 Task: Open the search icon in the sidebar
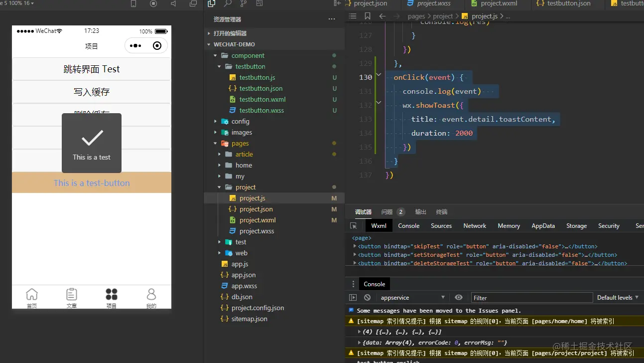point(228,3)
